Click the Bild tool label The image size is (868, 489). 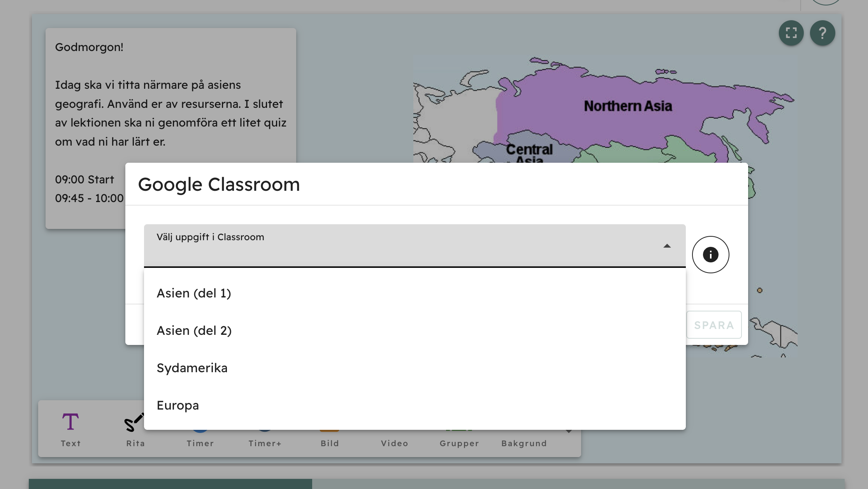click(330, 443)
